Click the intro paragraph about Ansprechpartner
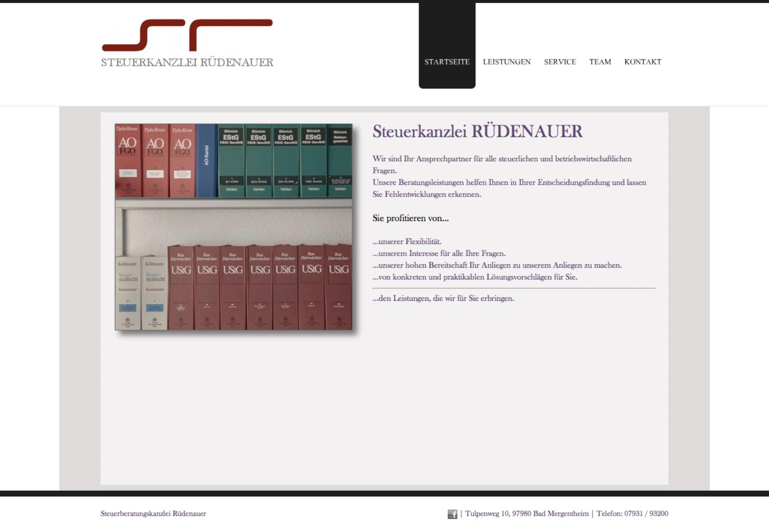 509,176
